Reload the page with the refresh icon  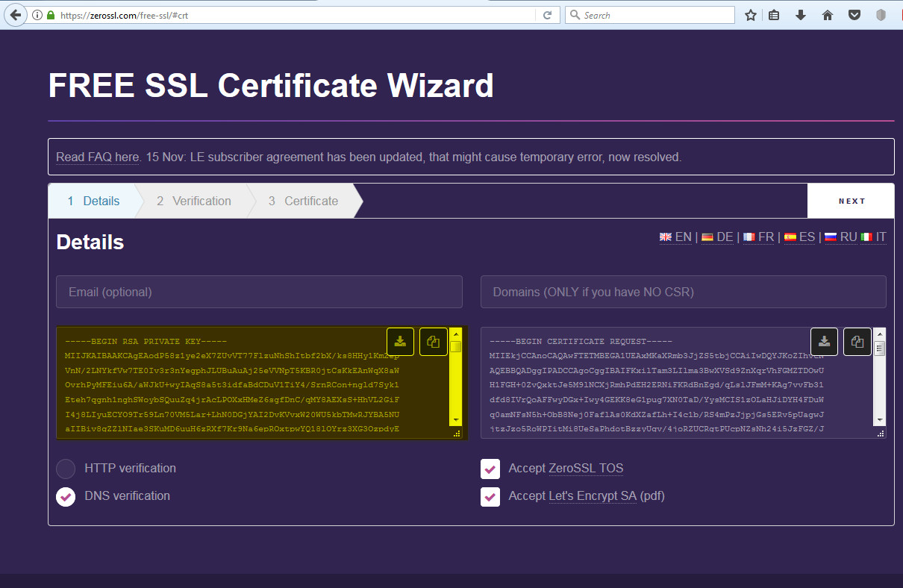pos(547,15)
